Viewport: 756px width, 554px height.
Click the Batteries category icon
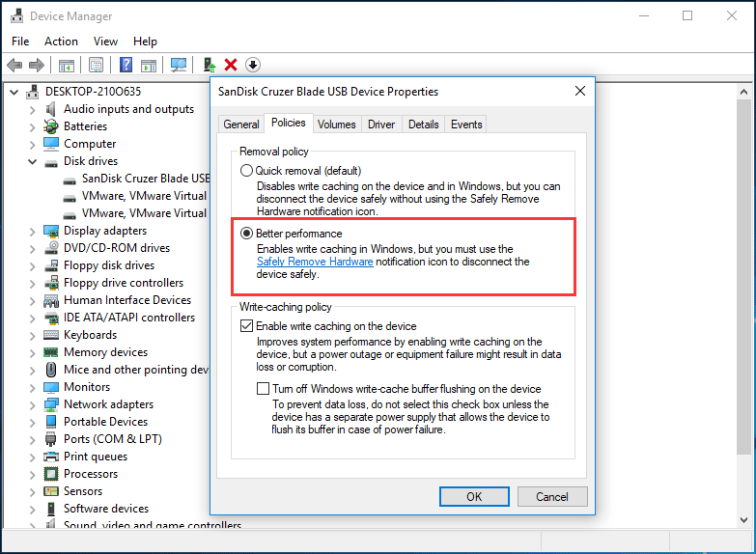[50, 126]
